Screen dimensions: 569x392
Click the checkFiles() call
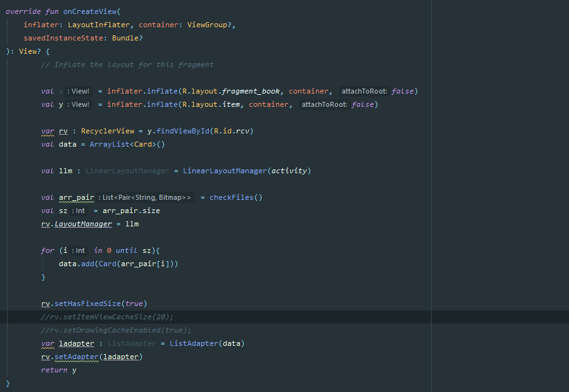coord(236,198)
